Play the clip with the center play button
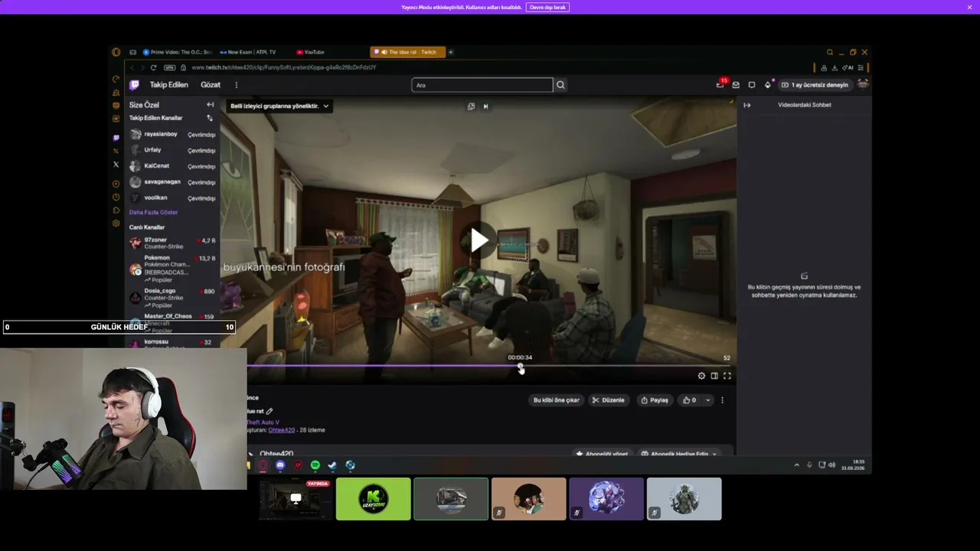 tap(479, 240)
